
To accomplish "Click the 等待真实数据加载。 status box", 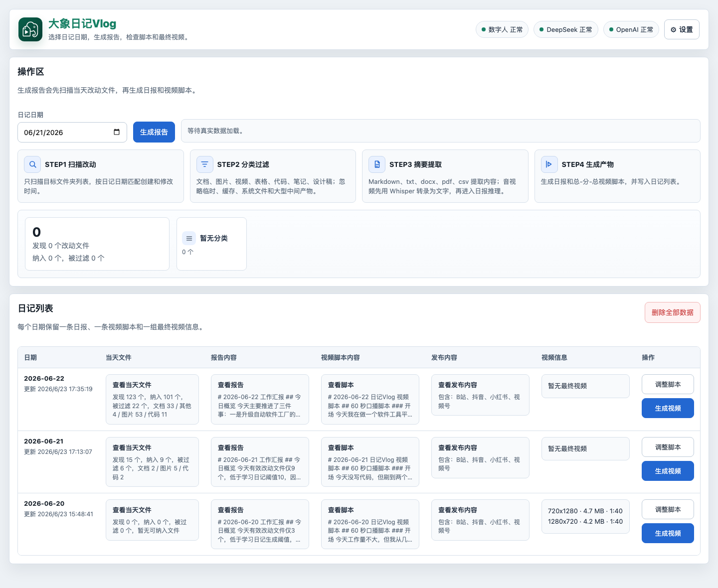I will point(440,131).
